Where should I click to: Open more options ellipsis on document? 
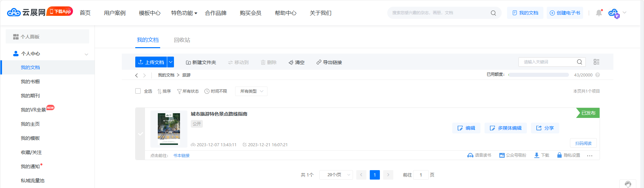[589, 156]
